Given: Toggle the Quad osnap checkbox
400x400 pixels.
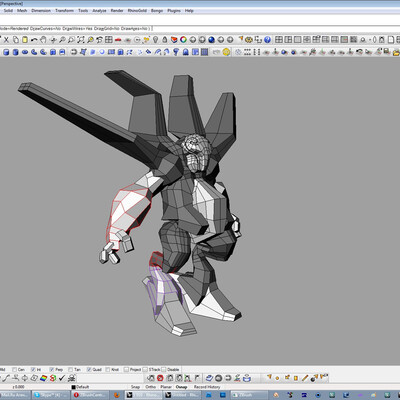Looking at the screenshot, I should pyautogui.click(x=89, y=369).
